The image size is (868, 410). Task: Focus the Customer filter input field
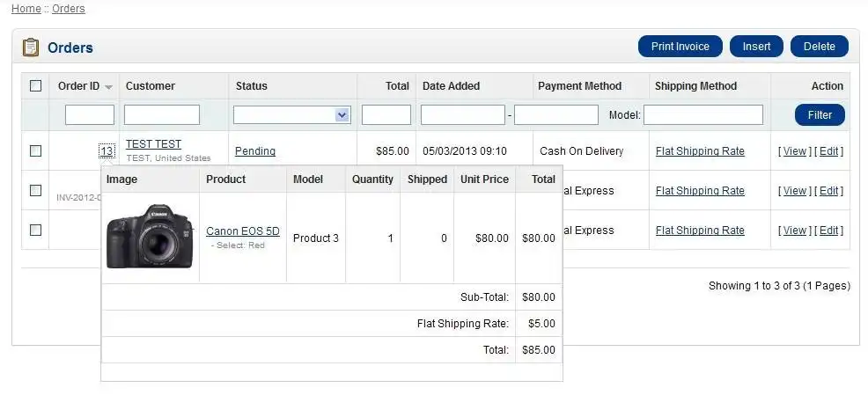point(162,114)
